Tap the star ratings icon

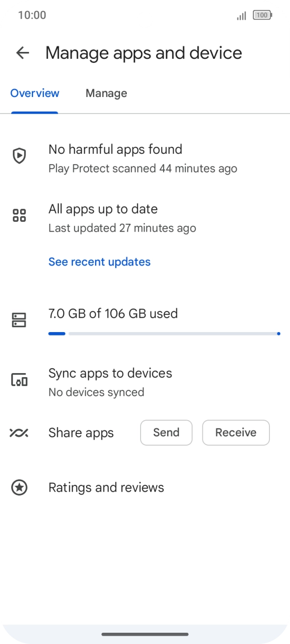(x=19, y=487)
